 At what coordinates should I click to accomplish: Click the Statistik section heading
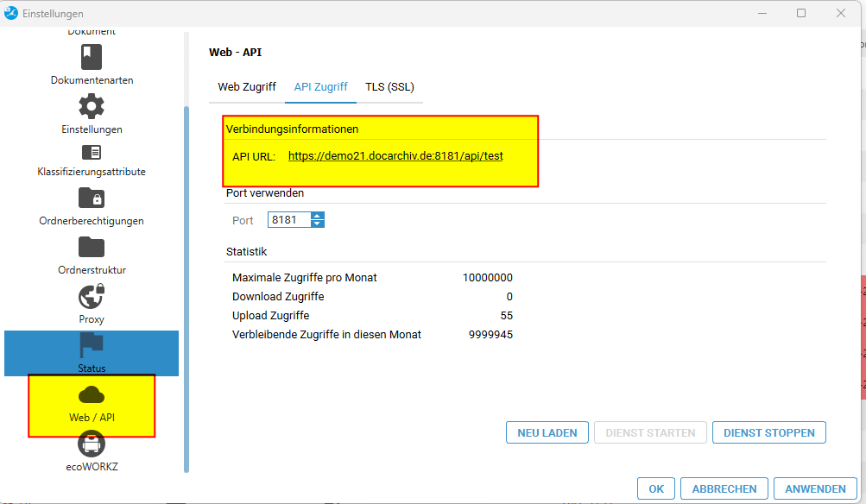click(x=246, y=252)
